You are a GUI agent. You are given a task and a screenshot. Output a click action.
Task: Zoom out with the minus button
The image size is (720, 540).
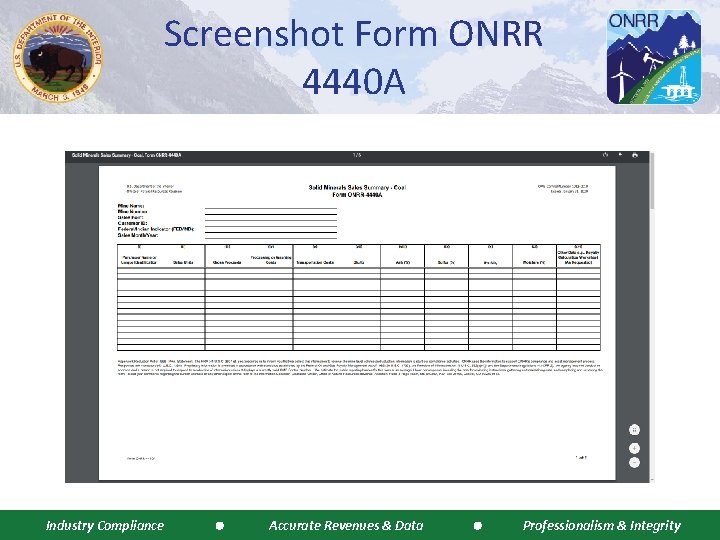pyautogui.click(x=634, y=462)
